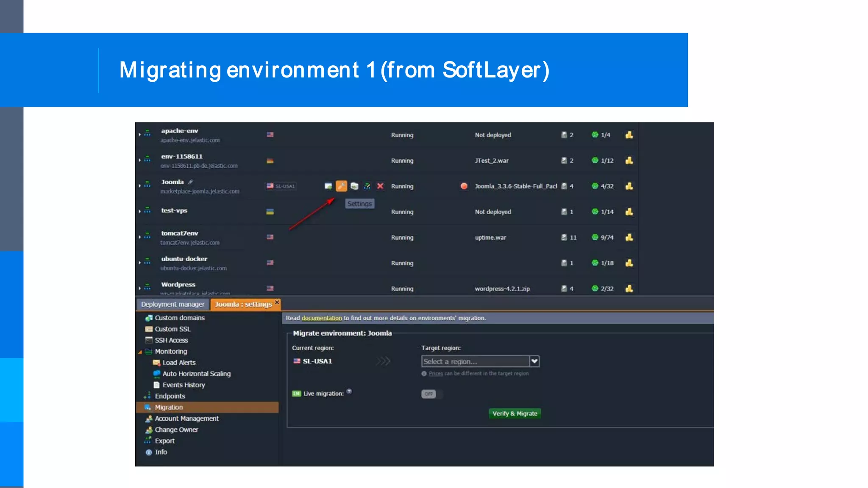
Task: Click Change topology icon in Joomla row
Action: pyautogui.click(x=367, y=186)
